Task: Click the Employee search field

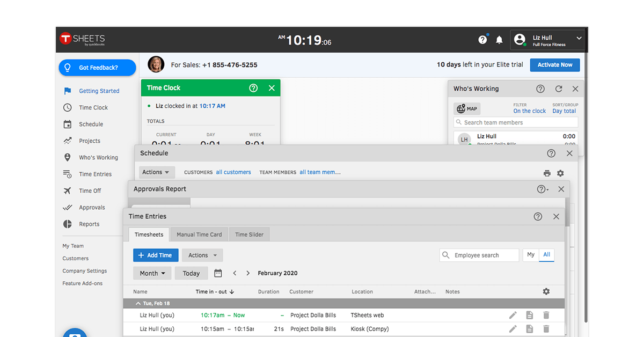Action: pos(479,255)
